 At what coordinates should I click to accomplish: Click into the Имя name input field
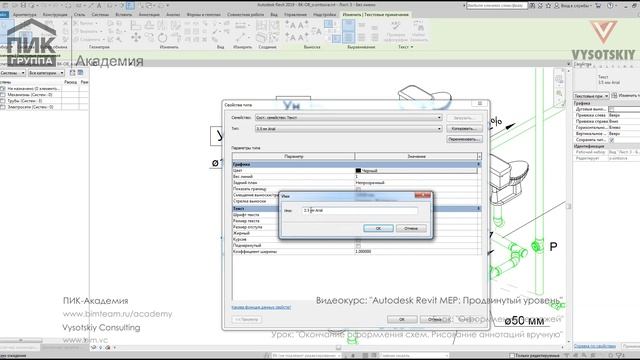click(360, 211)
